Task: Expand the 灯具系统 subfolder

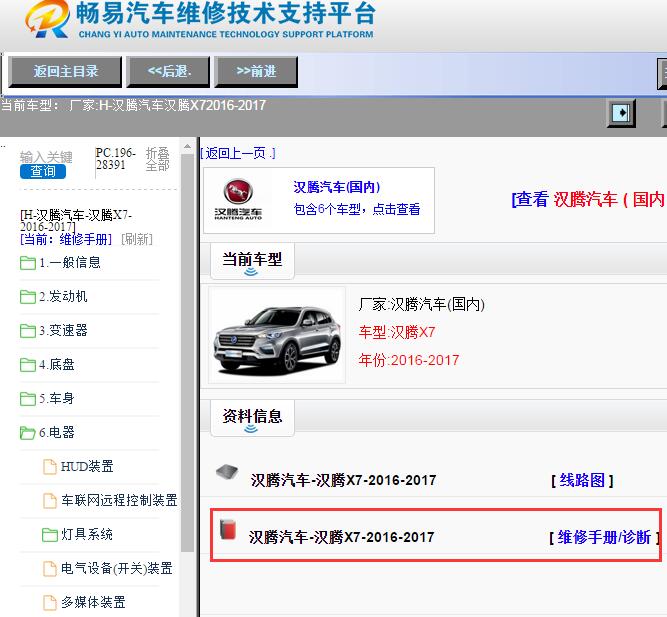Action: [x=77, y=534]
